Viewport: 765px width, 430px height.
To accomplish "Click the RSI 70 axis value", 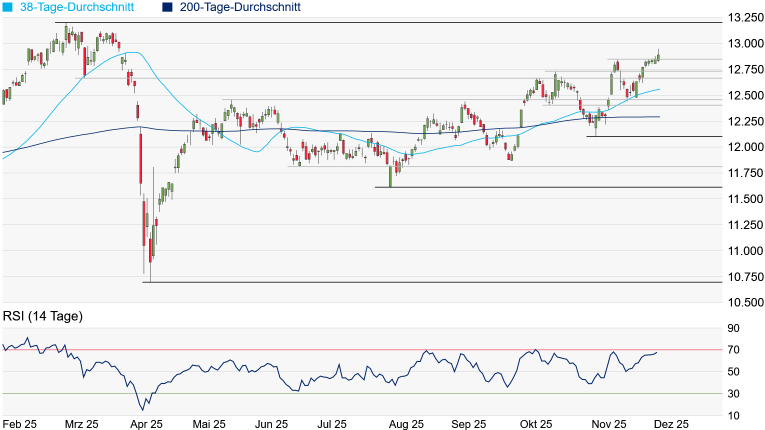I will click(x=734, y=350).
